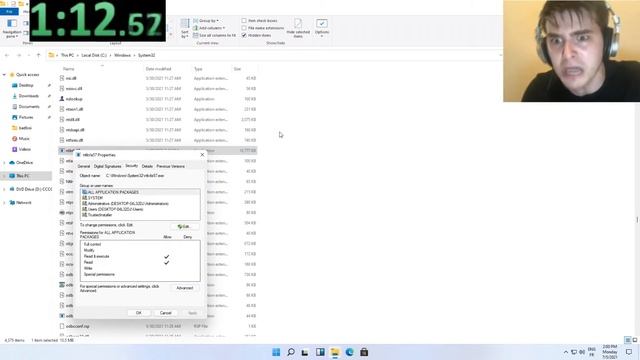
Task: Expand This PC tree node arrow
Action: [4, 176]
